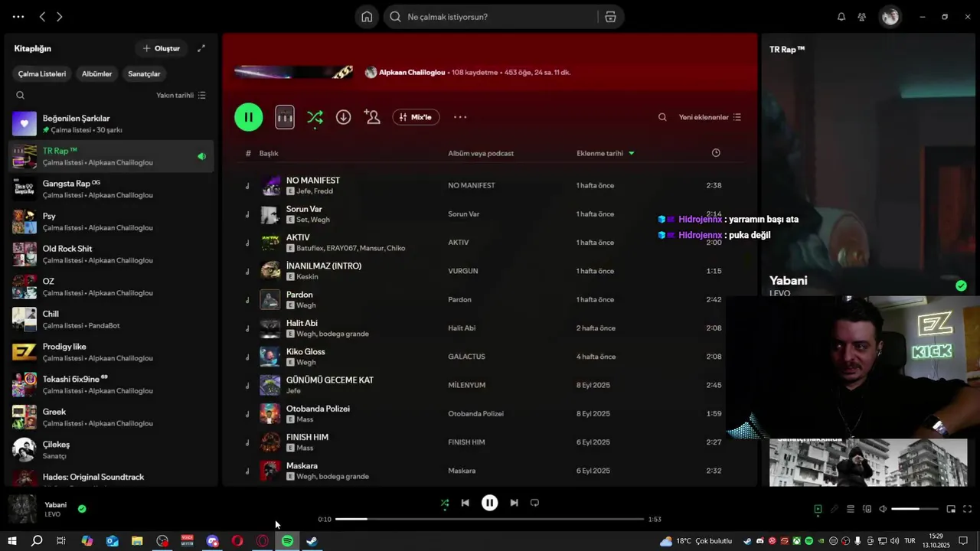Open the Beğenilen Şarkılar playlist
The width and height of the screenshot is (980, 551).
[x=111, y=124]
